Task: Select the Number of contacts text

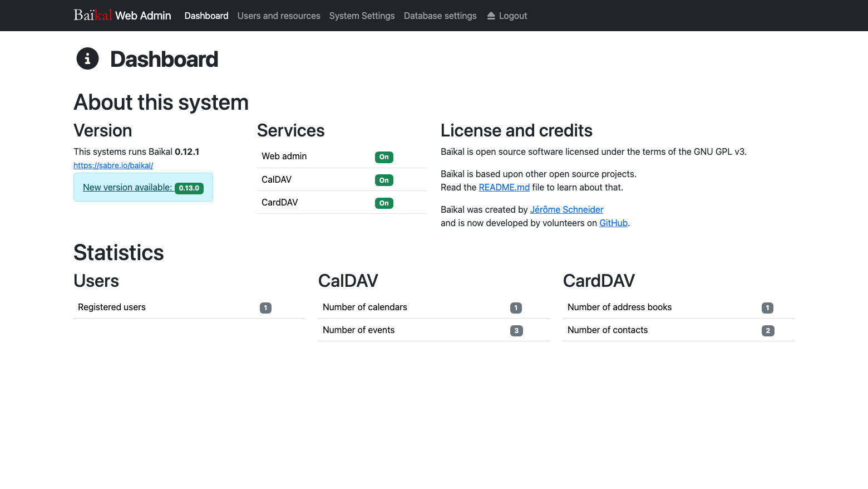Action: [608, 330]
